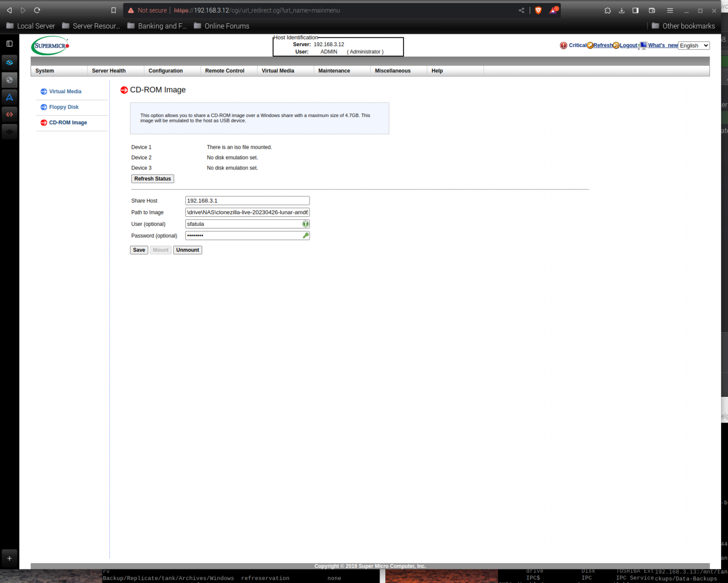
Task: Open the browser hamburger menu
Action: [670, 10]
